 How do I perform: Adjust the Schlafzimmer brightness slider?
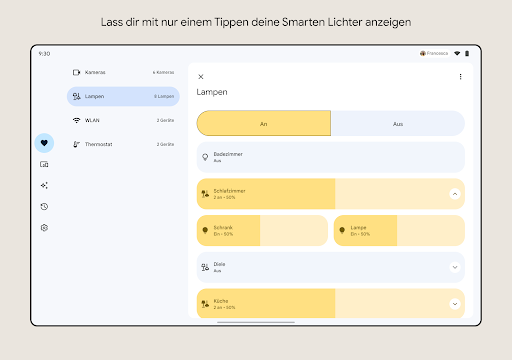click(331, 194)
